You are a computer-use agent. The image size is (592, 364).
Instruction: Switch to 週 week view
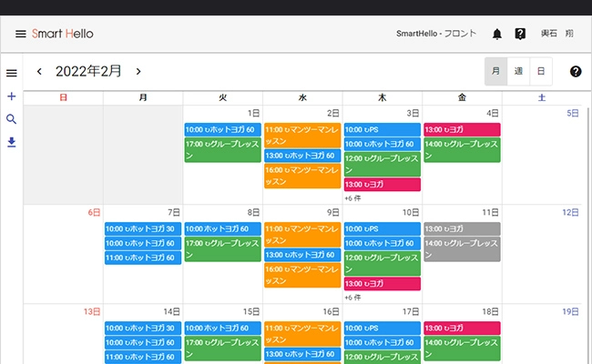click(x=518, y=71)
